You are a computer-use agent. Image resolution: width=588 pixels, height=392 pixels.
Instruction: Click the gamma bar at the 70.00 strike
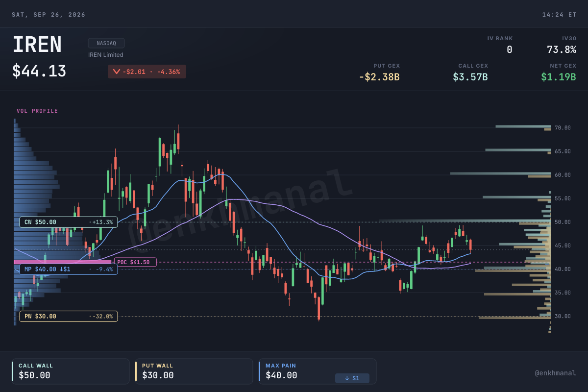(523, 126)
